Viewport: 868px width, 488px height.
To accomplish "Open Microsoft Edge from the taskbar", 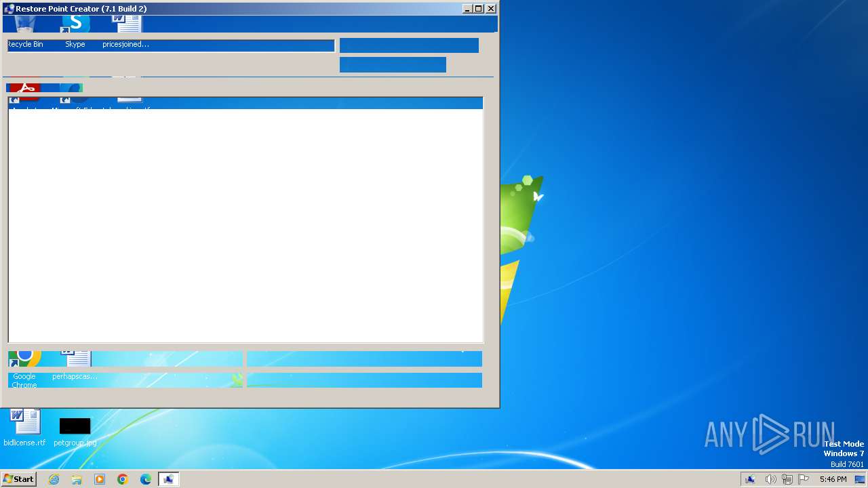I will (146, 479).
